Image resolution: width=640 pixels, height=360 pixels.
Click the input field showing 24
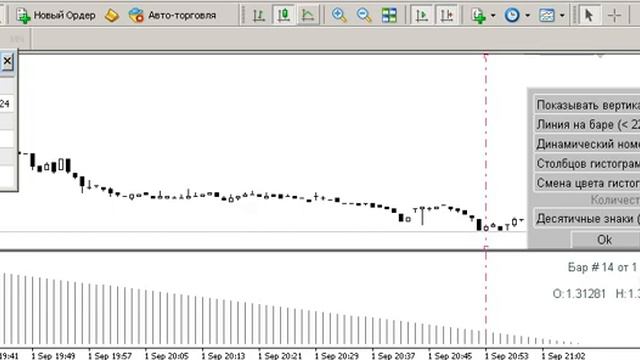(7, 104)
